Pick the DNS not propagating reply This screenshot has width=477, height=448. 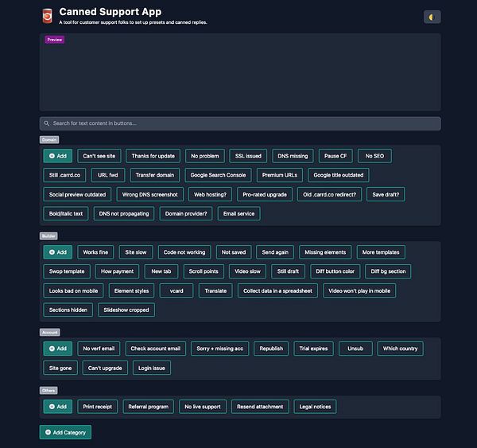point(124,213)
